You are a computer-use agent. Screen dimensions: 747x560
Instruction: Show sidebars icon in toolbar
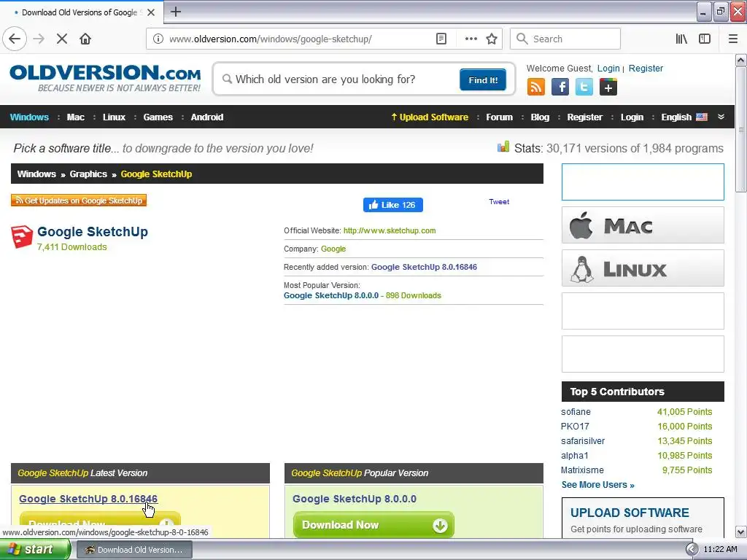pyautogui.click(x=705, y=39)
